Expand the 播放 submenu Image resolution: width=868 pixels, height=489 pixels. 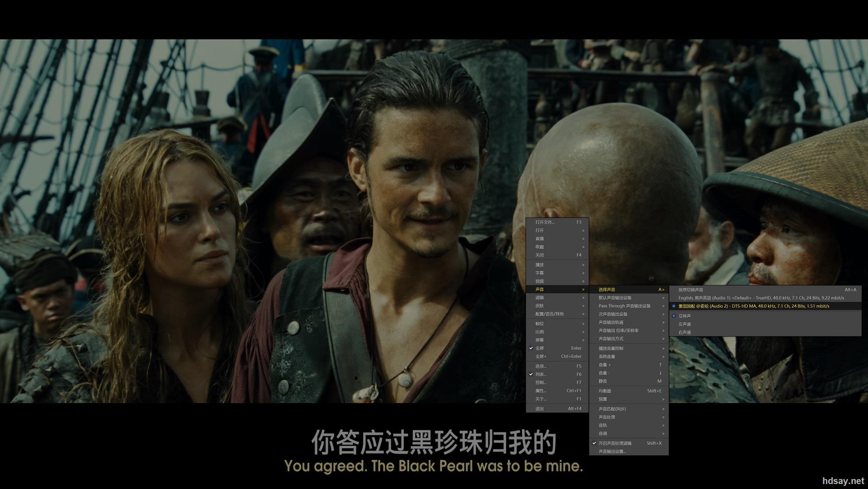(x=557, y=265)
